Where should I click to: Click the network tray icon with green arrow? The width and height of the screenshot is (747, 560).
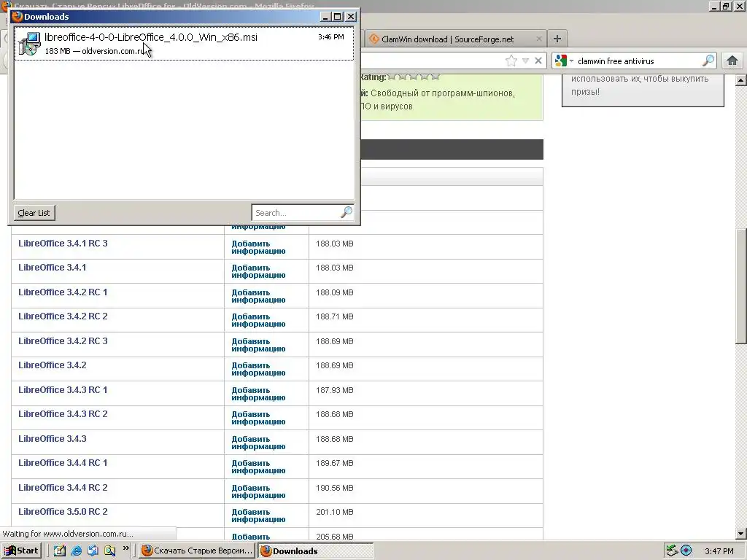pyautogui.click(x=672, y=551)
